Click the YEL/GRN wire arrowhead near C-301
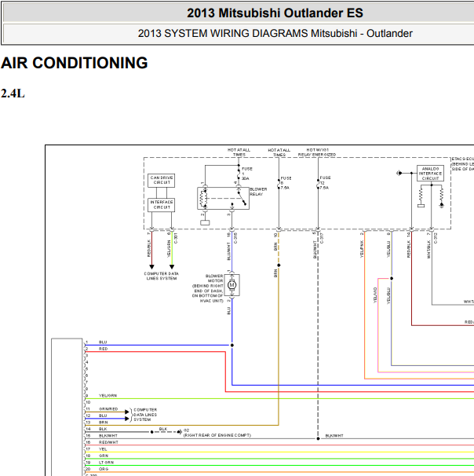 click(x=172, y=267)
